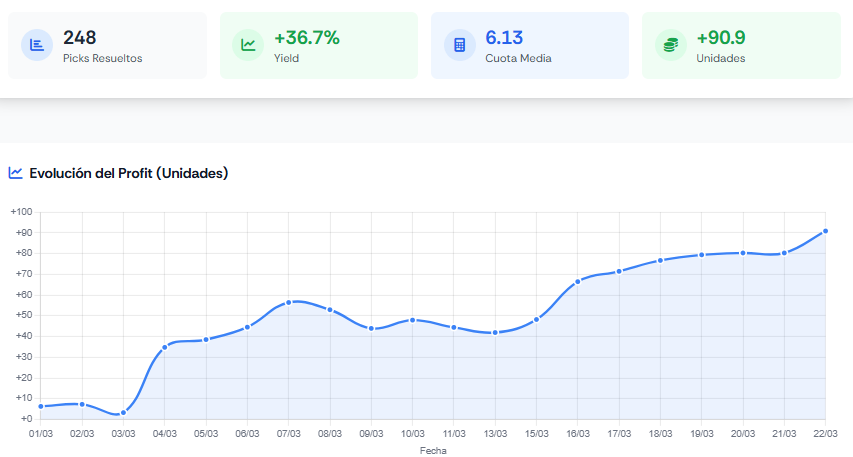
Task: Click the chart data point for 22/03
Action: [x=826, y=231]
